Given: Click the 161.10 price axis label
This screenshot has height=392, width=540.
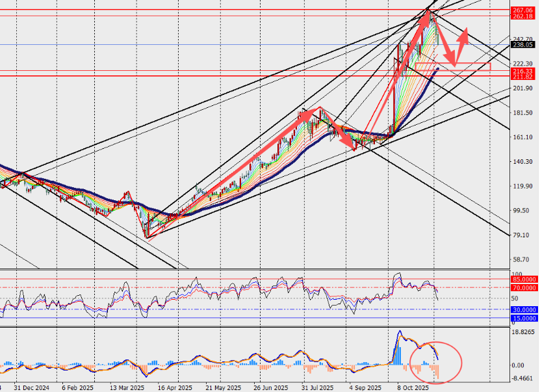Looking at the screenshot, I should point(523,137).
